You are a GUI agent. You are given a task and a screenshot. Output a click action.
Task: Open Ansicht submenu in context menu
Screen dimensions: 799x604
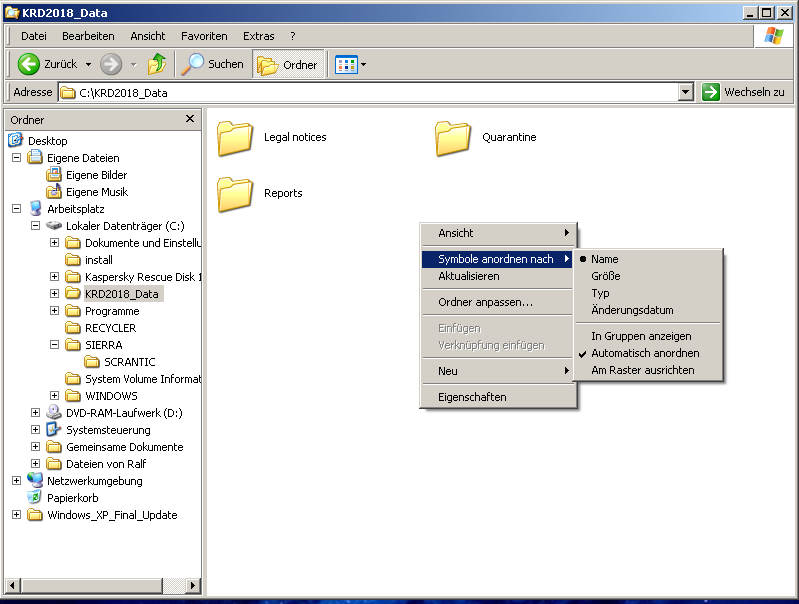(498, 233)
